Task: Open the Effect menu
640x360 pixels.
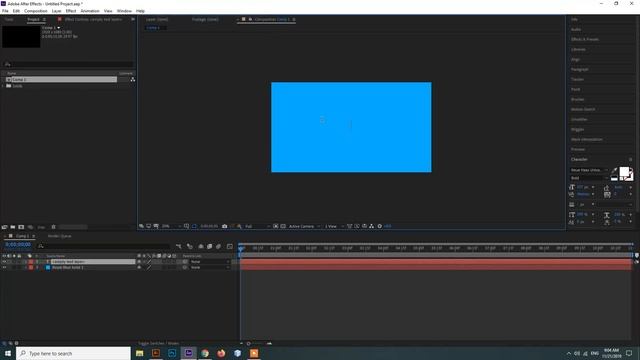Action: click(x=71, y=11)
